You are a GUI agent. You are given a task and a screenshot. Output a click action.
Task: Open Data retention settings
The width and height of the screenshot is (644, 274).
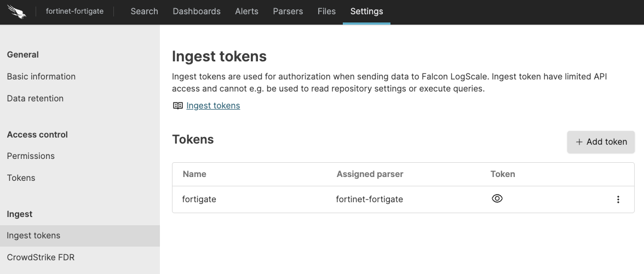click(x=35, y=99)
